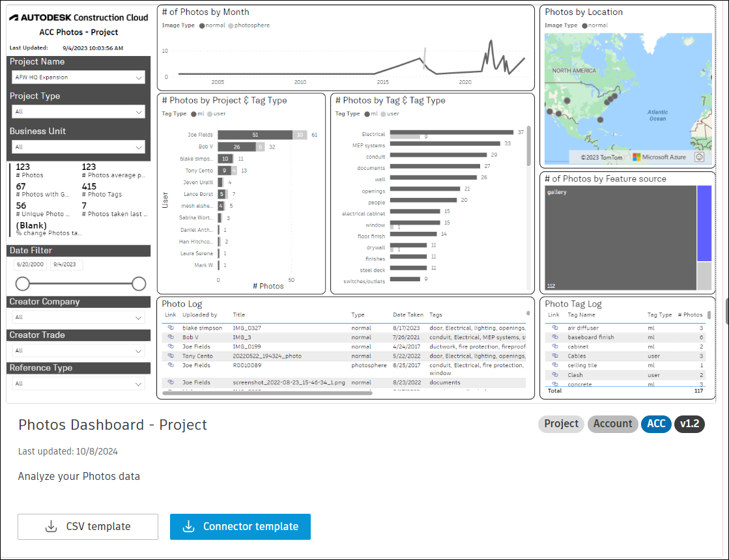Click the Tag Type column header in Tag Log
729x560 pixels.
(x=659, y=315)
